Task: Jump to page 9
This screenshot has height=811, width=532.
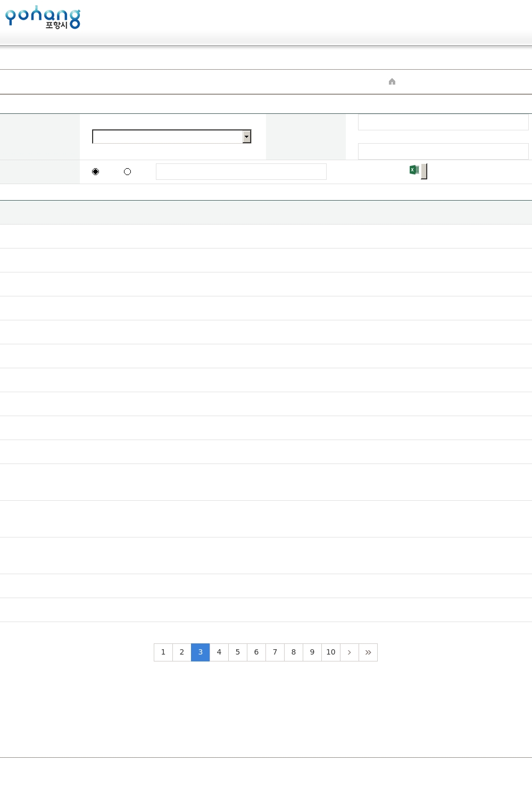Action: tap(312, 652)
